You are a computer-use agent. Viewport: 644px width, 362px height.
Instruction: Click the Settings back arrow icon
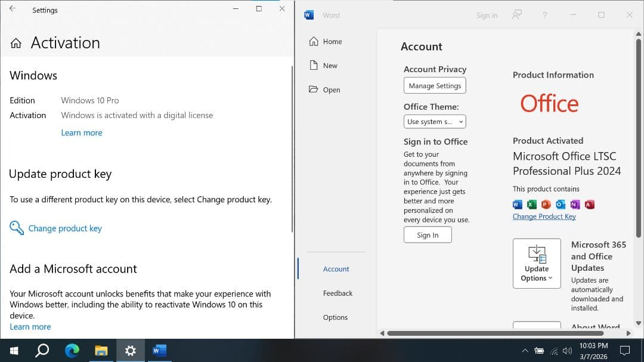pos(12,9)
